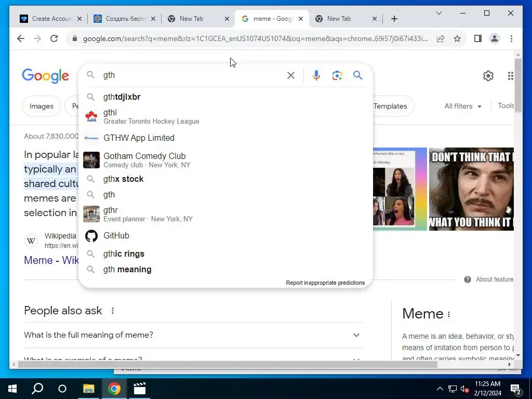Close the meme - Google tab

pyautogui.click(x=301, y=19)
